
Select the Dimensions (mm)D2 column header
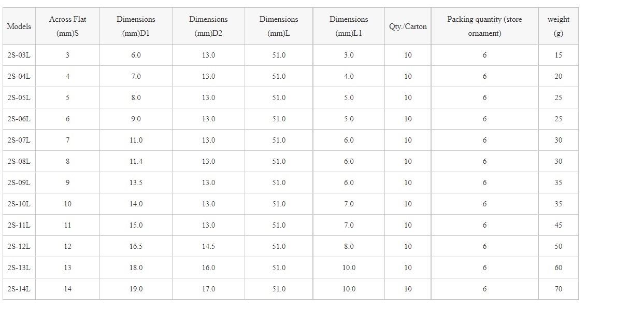pyautogui.click(x=208, y=26)
